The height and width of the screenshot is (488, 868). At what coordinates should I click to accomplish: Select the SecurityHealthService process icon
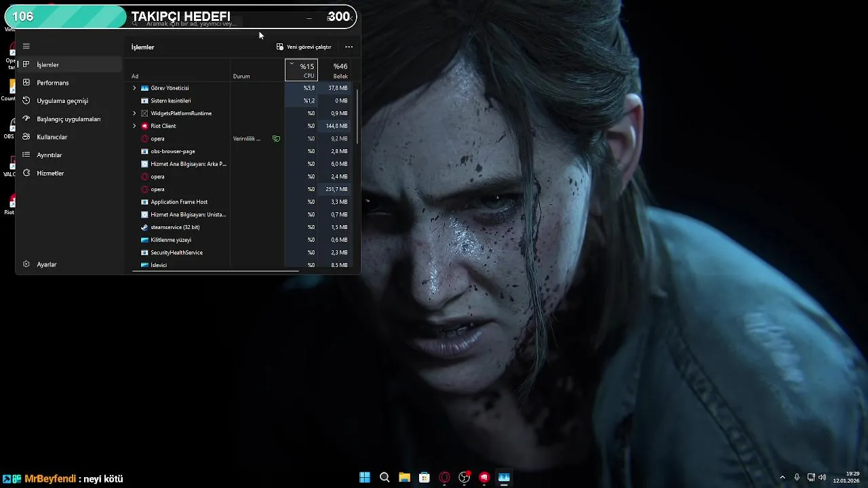point(144,252)
